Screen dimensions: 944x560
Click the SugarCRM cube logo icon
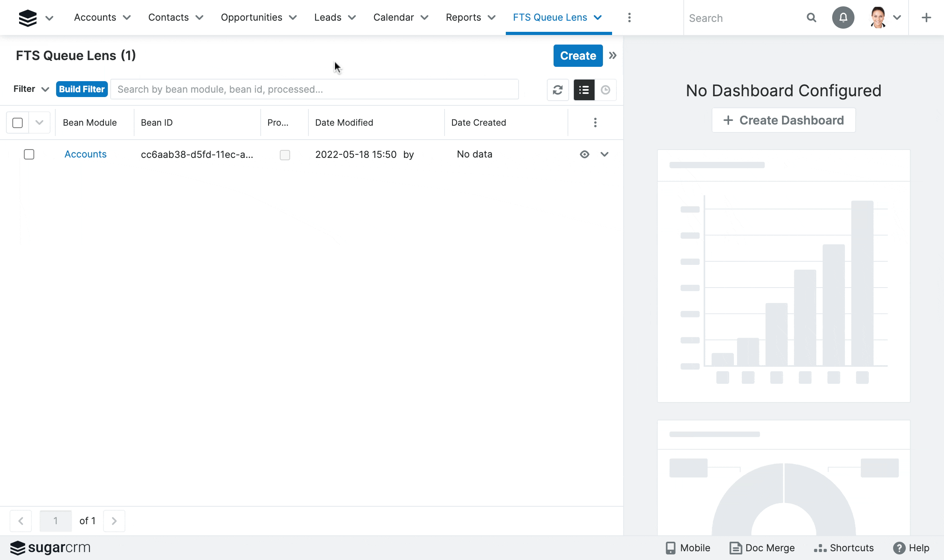click(27, 18)
